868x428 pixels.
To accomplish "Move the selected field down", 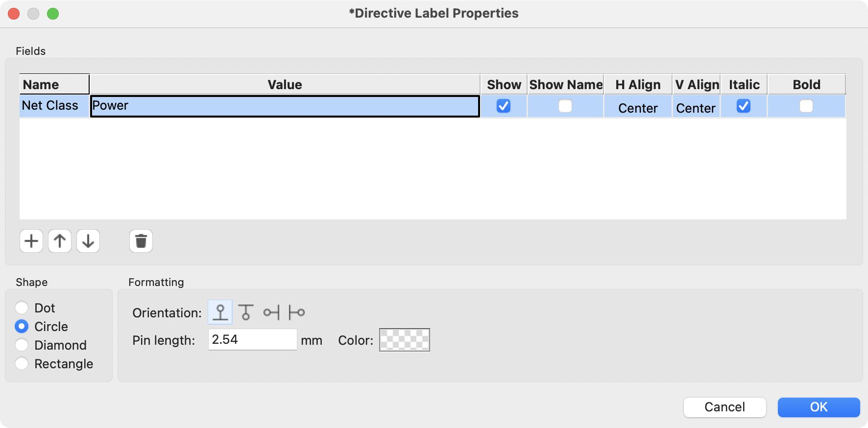I will (x=88, y=241).
